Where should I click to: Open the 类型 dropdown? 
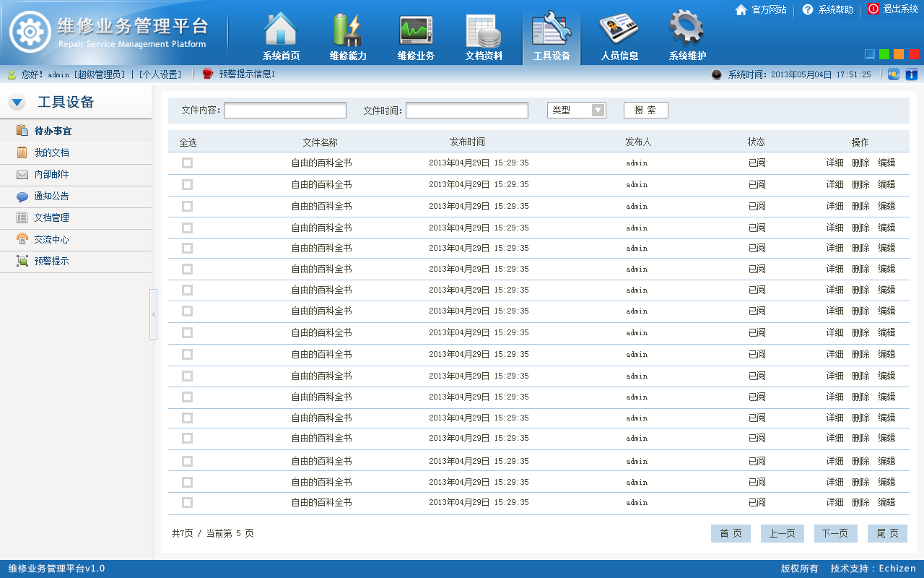577,110
